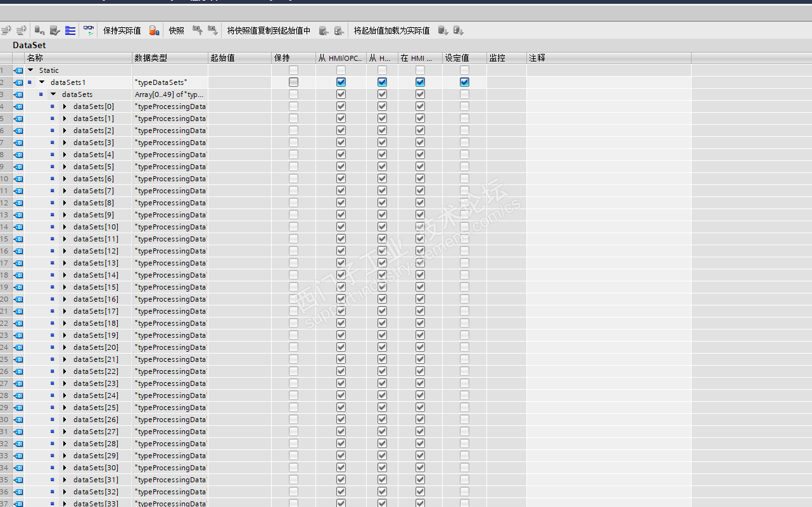This screenshot has width=812, height=507.
Task: Click the Reset start values toolbar icon
Action: [39, 30]
